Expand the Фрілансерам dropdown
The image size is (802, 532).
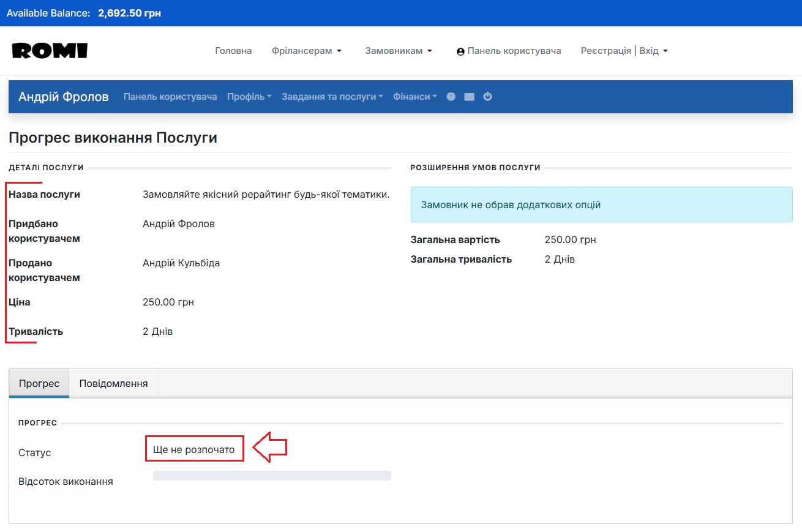306,51
